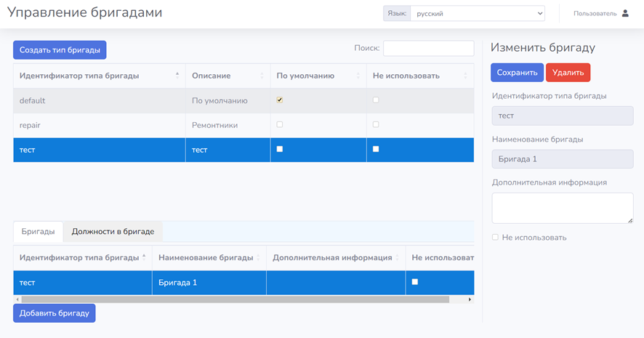Select the Бригады tab
This screenshot has height=338, width=644.
point(38,231)
